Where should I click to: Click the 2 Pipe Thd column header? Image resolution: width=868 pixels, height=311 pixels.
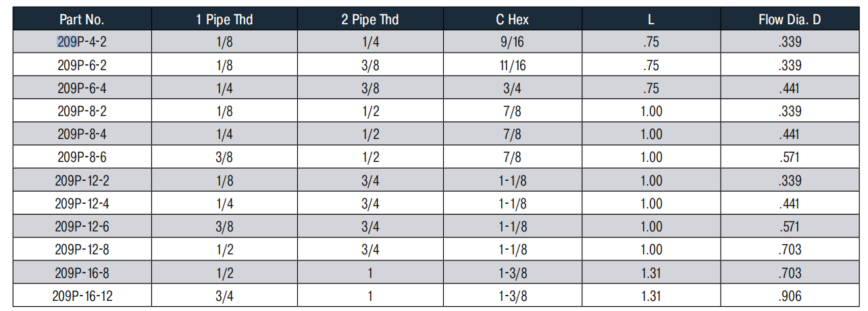pyautogui.click(x=369, y=20)
